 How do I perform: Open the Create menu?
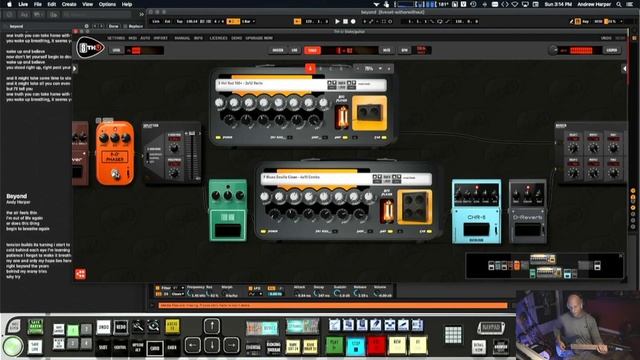pos(69,4)
